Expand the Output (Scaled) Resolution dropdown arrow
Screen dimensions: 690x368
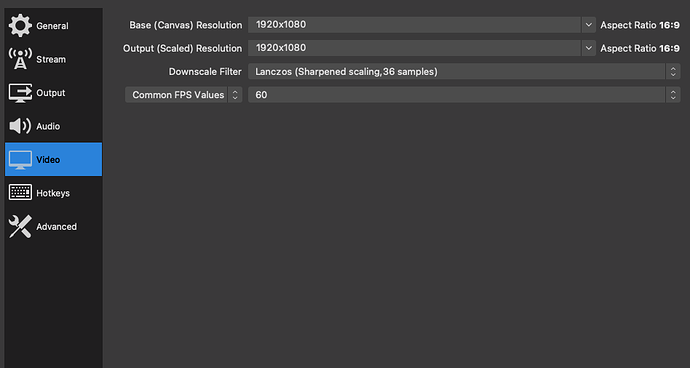click(x=589, y=48)
